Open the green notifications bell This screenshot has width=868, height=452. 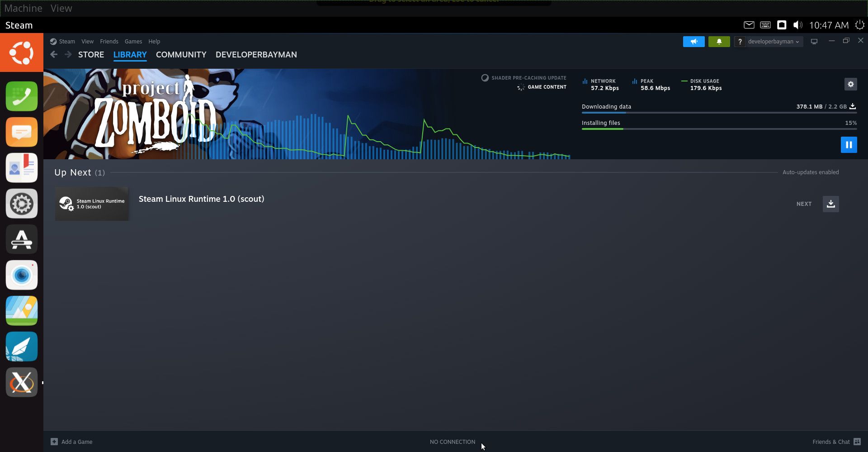(719, 42)
